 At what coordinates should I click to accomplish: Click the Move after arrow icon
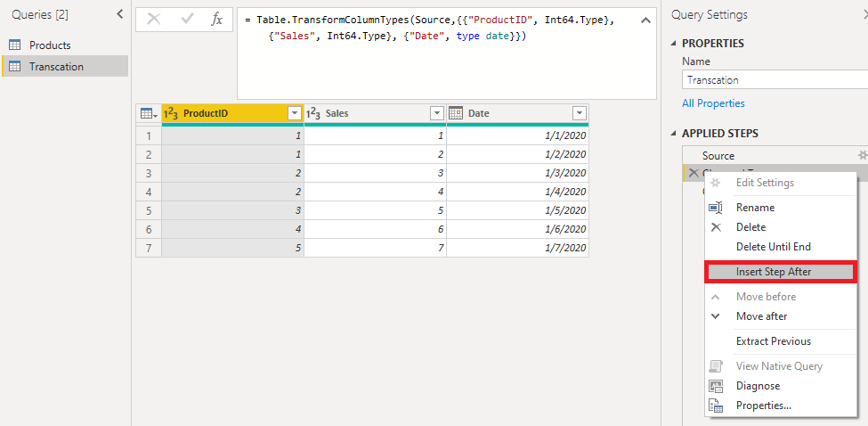tap(715, 316)
